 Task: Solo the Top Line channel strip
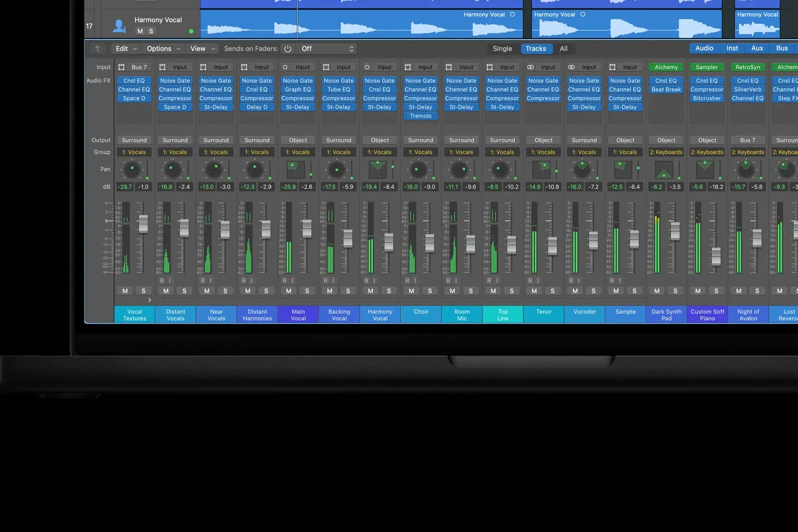512,291
